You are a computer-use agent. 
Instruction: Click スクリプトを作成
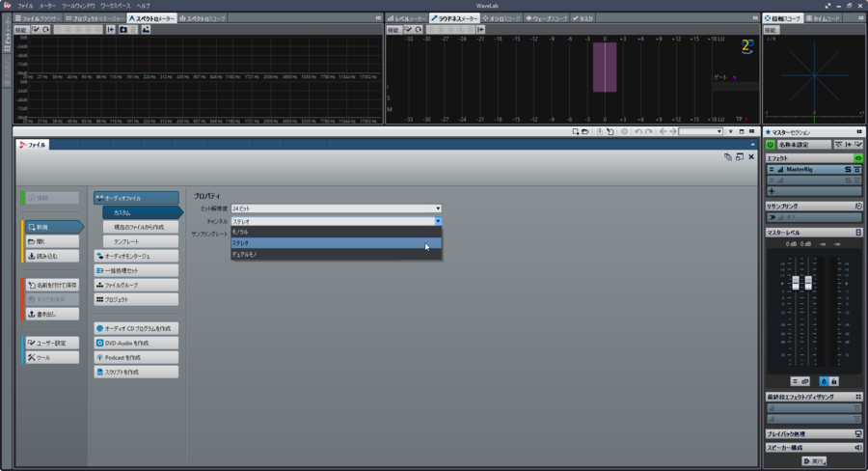coord(136,372)
